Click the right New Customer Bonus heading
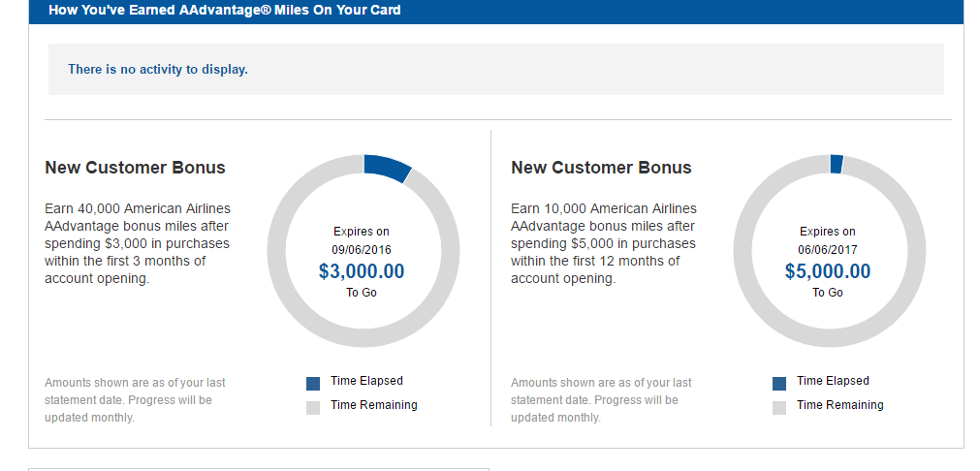 tap(601, 168)
